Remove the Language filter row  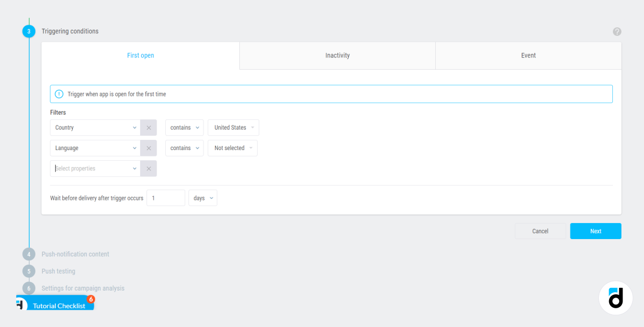click(149, 148)
